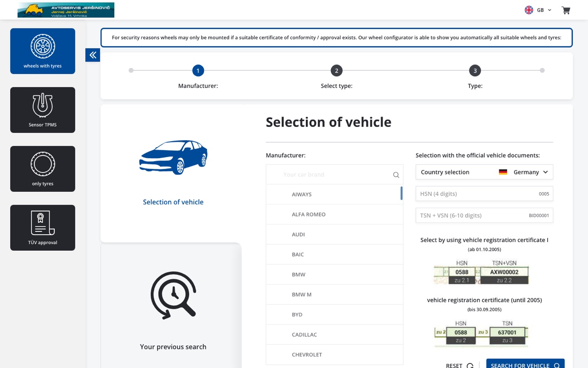Select BMW M manufacturer
Screen dimensions: 588x368
tap(334, 294)
